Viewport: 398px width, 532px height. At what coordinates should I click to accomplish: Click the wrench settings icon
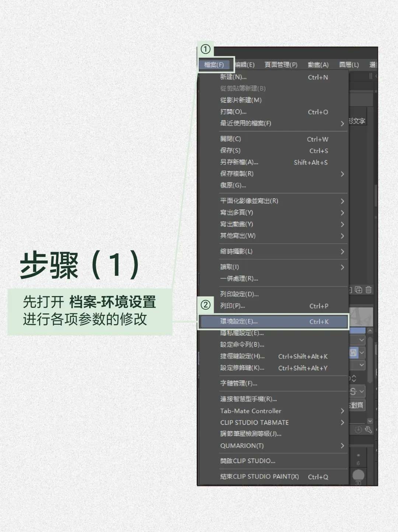(x=368, y=430)
